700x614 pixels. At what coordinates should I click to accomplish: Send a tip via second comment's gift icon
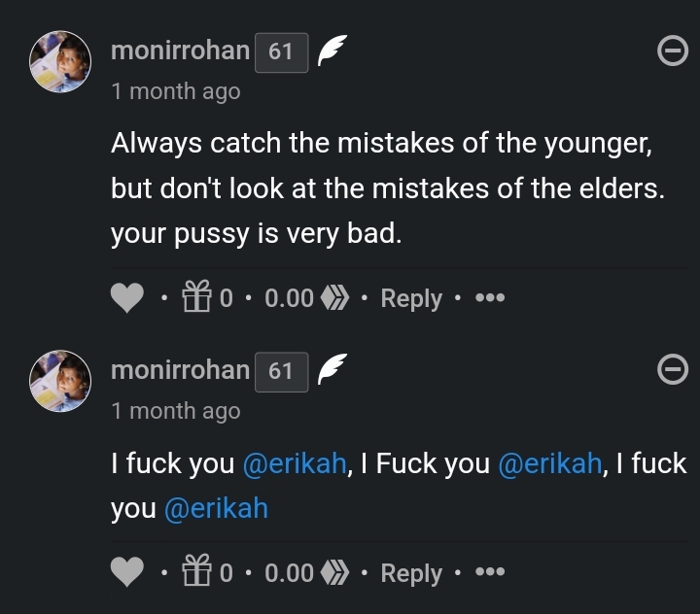click(197, 573)
